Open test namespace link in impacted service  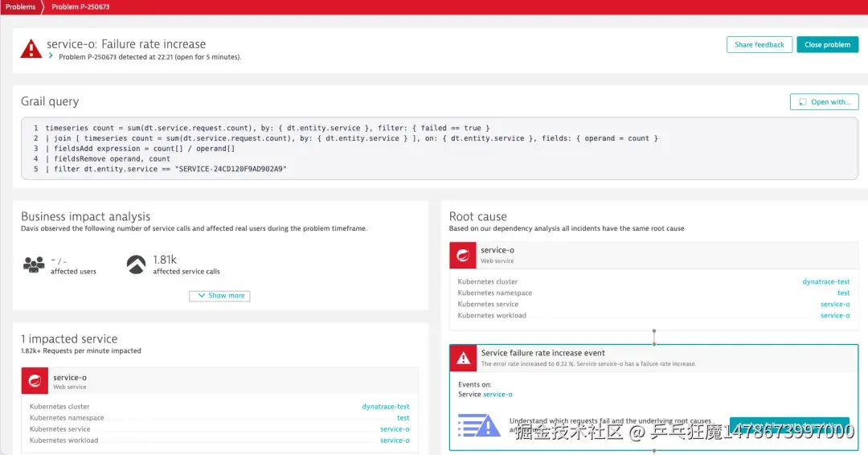pyautogui.click(x=403, y=418)
